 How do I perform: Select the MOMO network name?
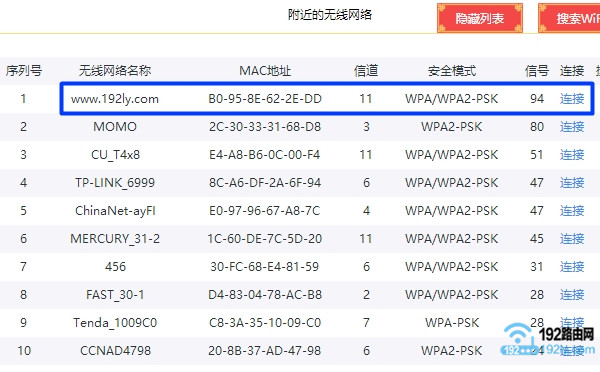[115, 127]
